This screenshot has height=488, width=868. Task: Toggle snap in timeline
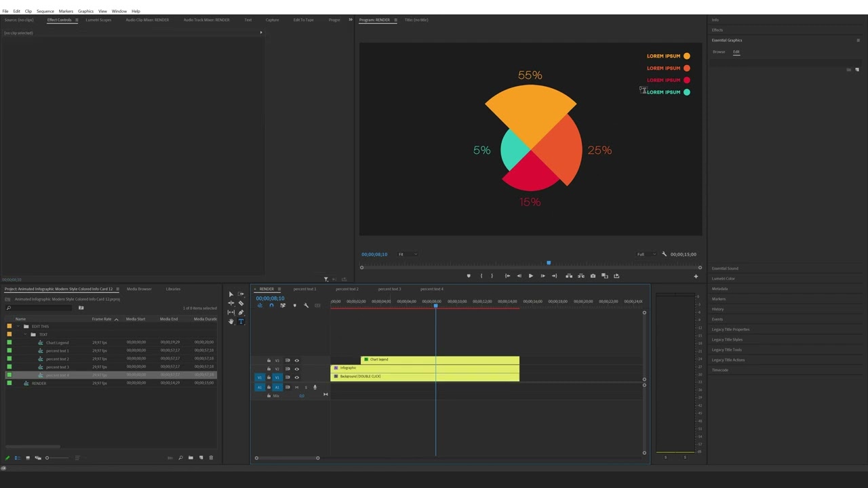click(x=271, y=306)
